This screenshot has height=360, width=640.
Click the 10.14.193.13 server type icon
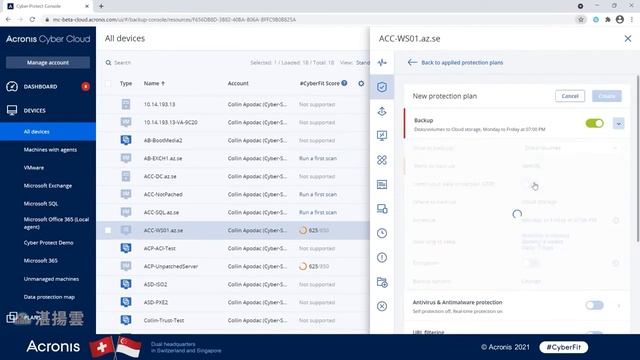pos(126,104)
